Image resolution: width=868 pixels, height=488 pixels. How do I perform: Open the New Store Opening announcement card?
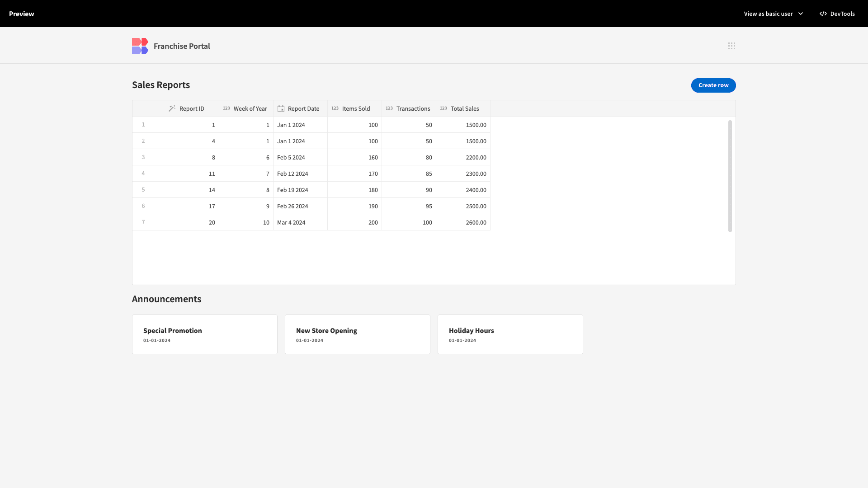tap(358, 334)
